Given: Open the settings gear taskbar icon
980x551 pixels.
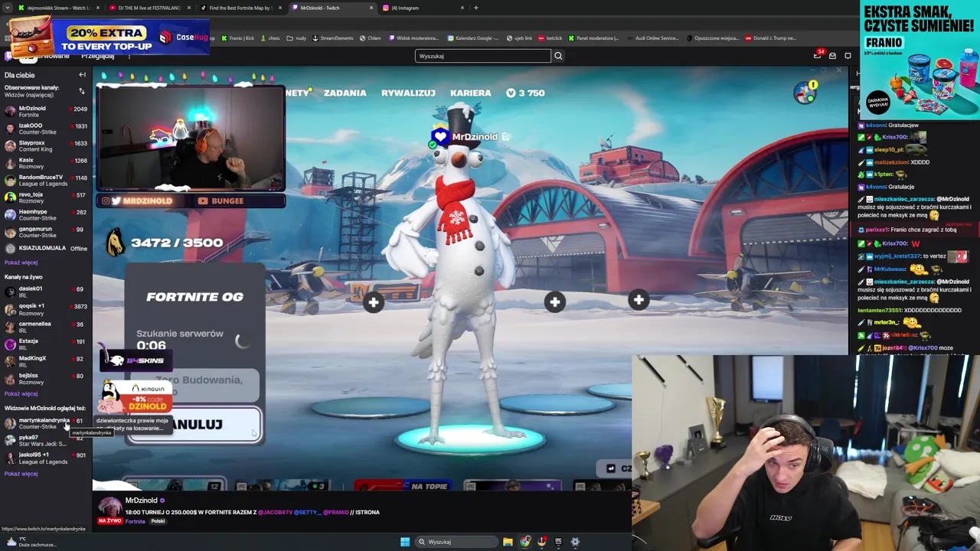Looking at the screenshot, I should (x=575, y=542).
